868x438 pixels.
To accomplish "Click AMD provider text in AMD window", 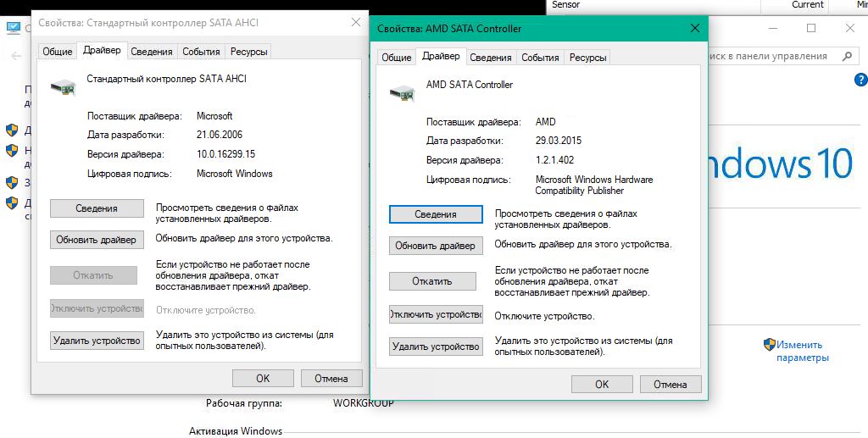I will pos(545,122).
